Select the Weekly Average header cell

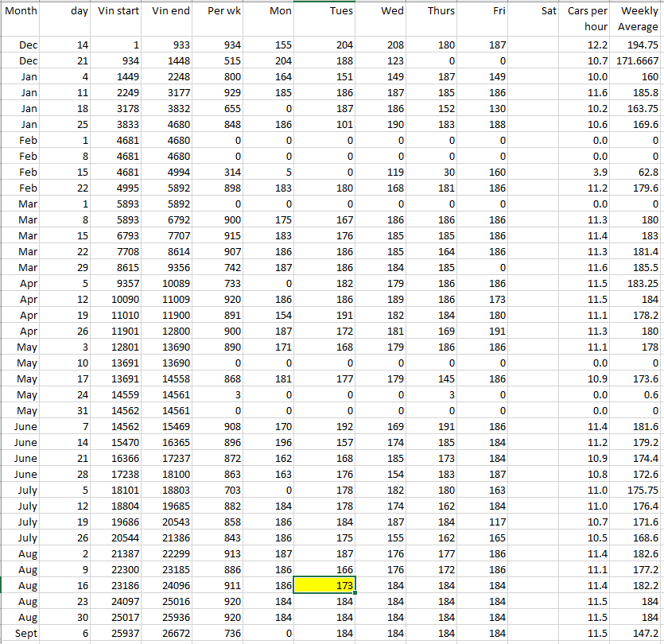coord(639,19)
